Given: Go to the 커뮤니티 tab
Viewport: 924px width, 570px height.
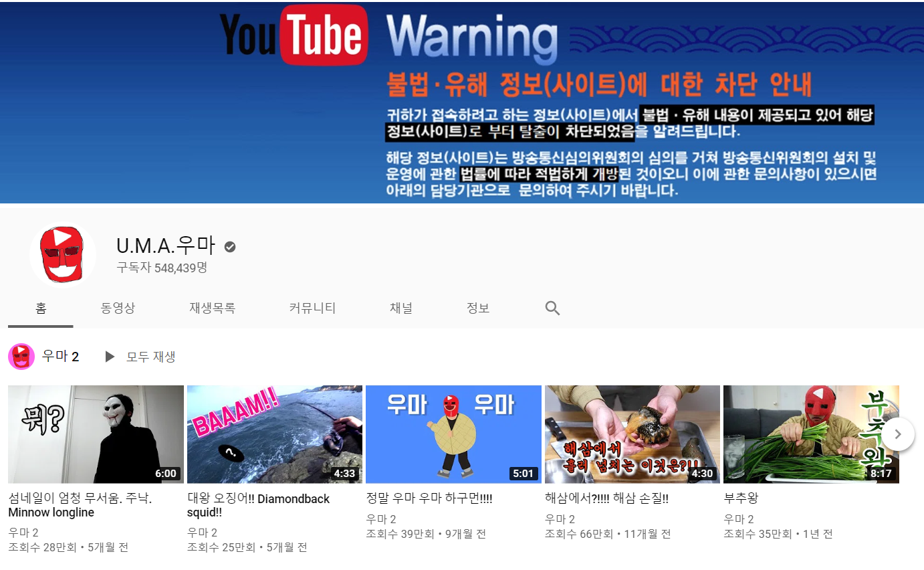Looking at the screenshot, I should (x=312, y=308).
